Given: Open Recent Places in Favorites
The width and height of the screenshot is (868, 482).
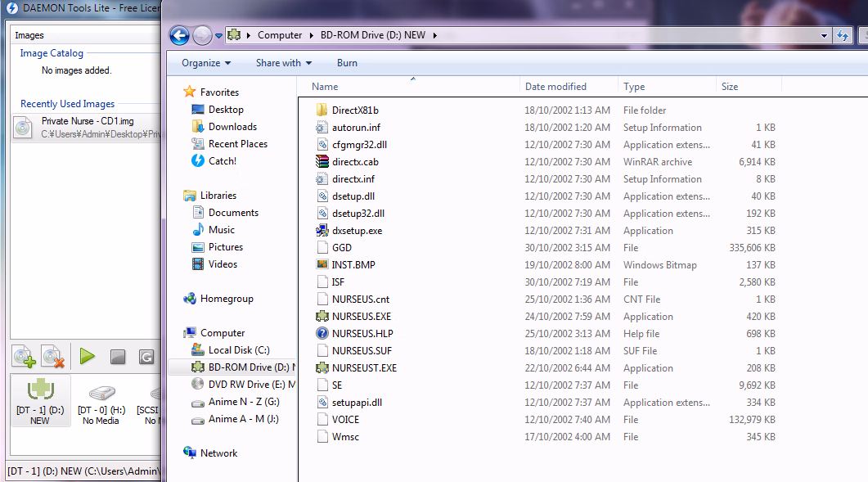Looking at the screenshot, I should pyautogui.click(x=237, y=143).
